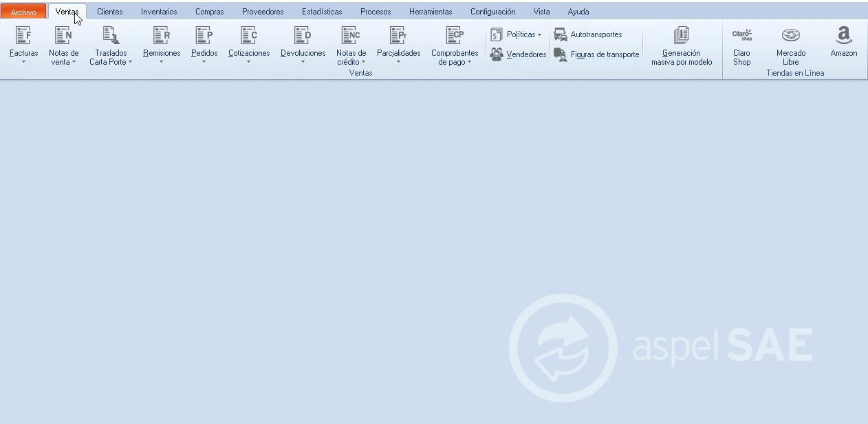
Task: Open the Archivo menu button
Action: [23, 12]
